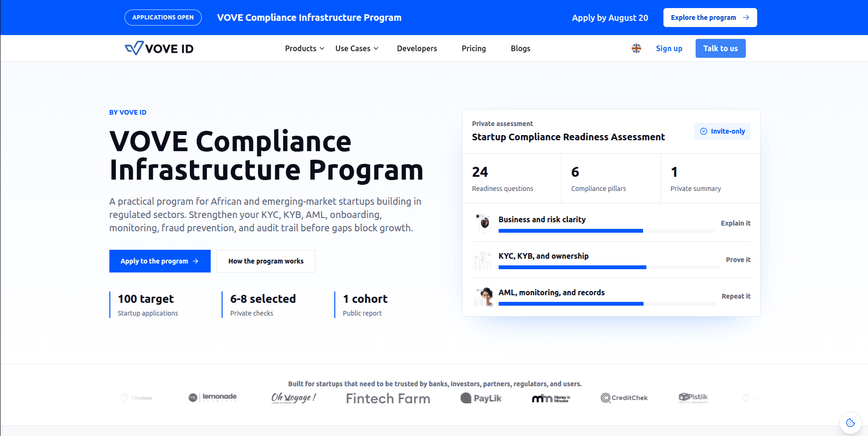The height and width of the screenshot is (436, 868).
Task: Click Startup Compliance Readiness Assessment heading
Action: tap(568, 137)
